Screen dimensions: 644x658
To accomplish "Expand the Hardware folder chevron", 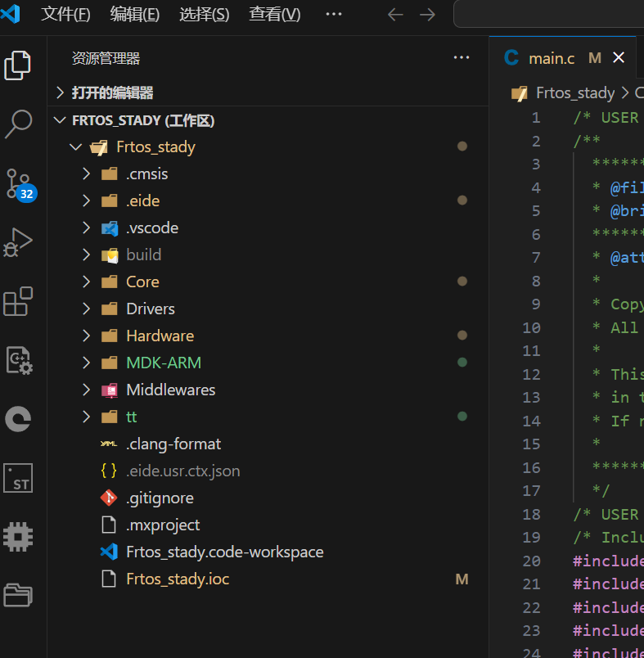I will pos(86,336).
